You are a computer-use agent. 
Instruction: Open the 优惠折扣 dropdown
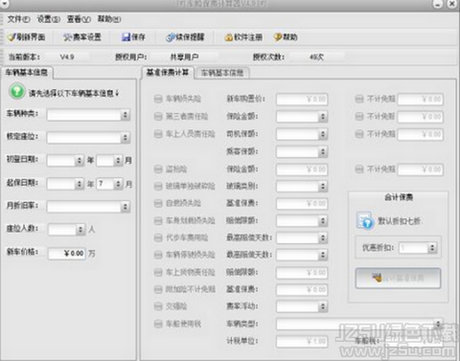(418, 248)
